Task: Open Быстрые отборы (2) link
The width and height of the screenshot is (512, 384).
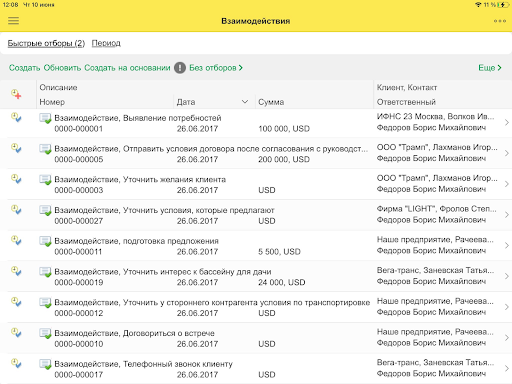Action: tap(46, 43)
